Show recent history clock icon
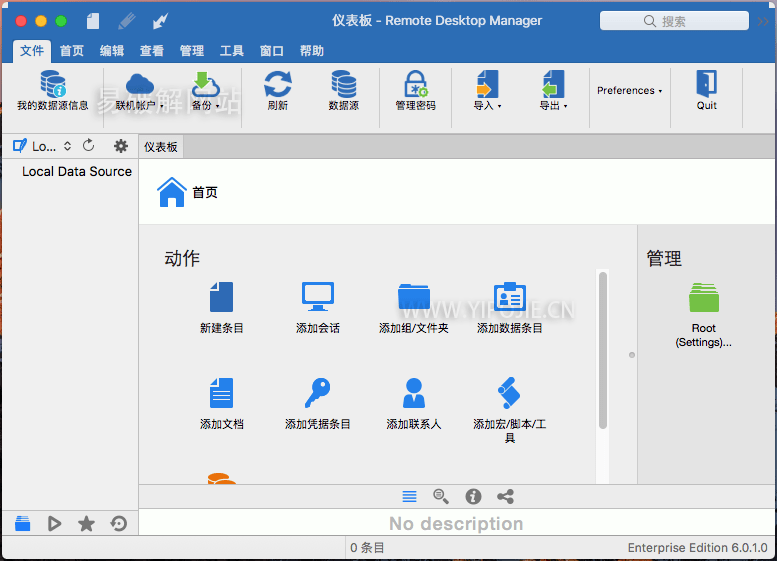The height and width of the screenshot is (561, 777). tap(118, 523)
